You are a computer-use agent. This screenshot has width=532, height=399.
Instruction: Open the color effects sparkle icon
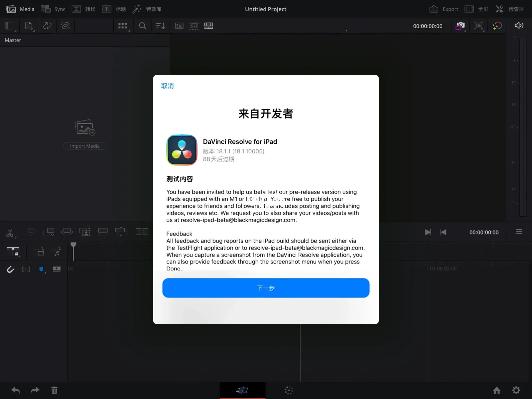(x=497, y=26)
